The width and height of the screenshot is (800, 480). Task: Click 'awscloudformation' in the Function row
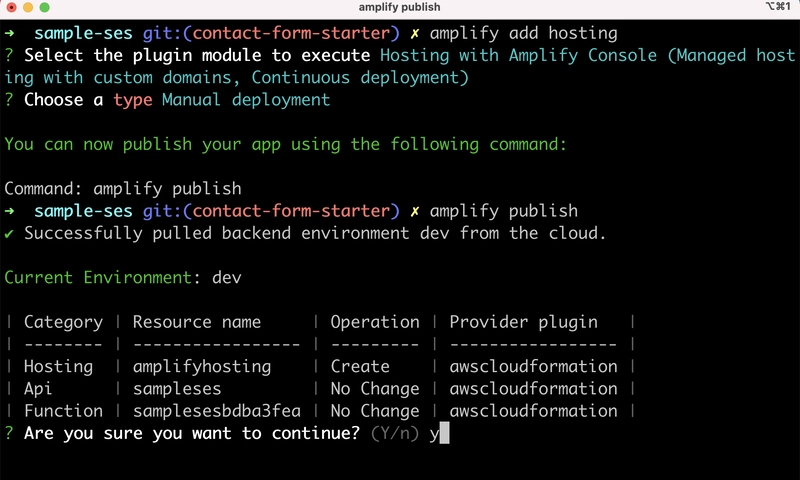coord(533,411)
